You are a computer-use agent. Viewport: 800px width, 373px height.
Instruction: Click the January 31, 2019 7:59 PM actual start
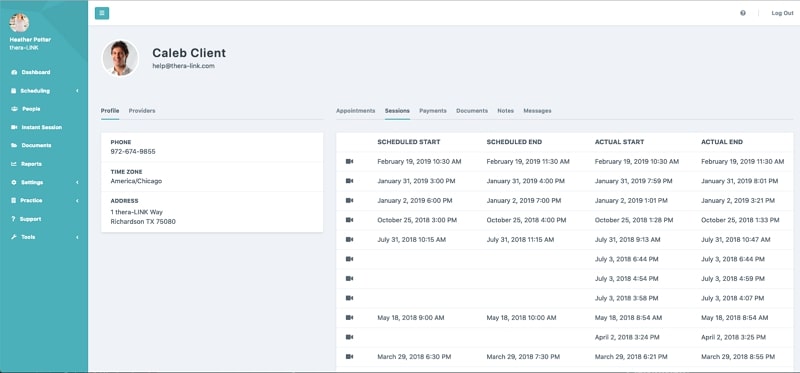(634, 181)
